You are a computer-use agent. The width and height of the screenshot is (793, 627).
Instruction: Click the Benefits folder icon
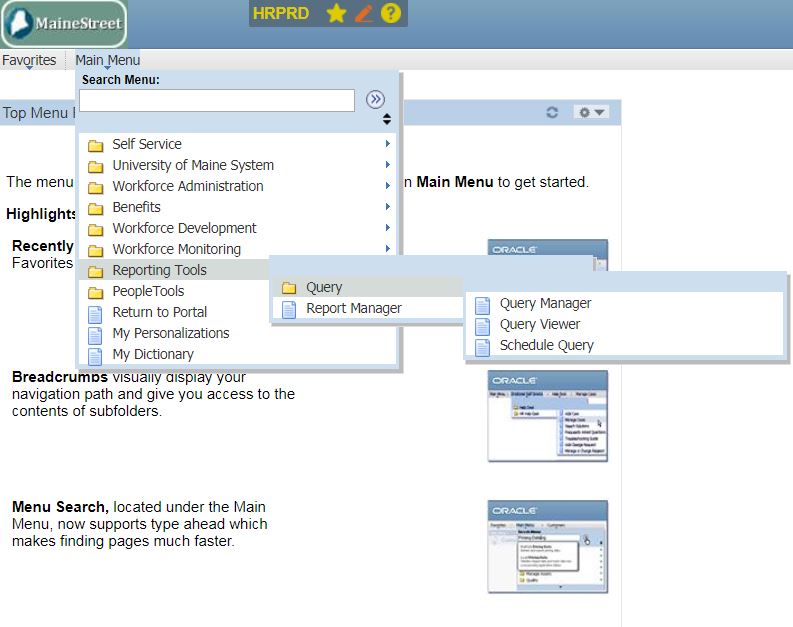96,208
